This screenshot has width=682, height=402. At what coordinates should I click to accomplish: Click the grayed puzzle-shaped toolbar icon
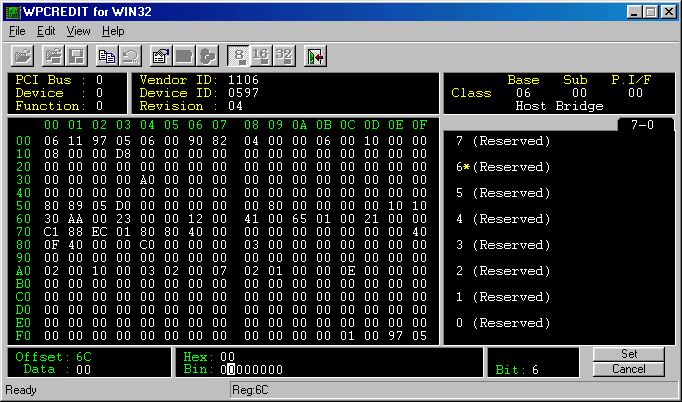(x=207, y=56)
